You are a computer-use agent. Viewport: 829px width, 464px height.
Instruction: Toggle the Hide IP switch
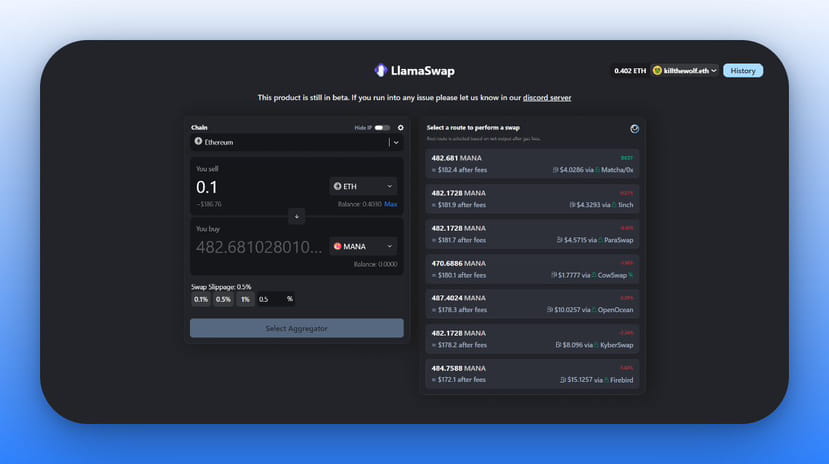382,127
